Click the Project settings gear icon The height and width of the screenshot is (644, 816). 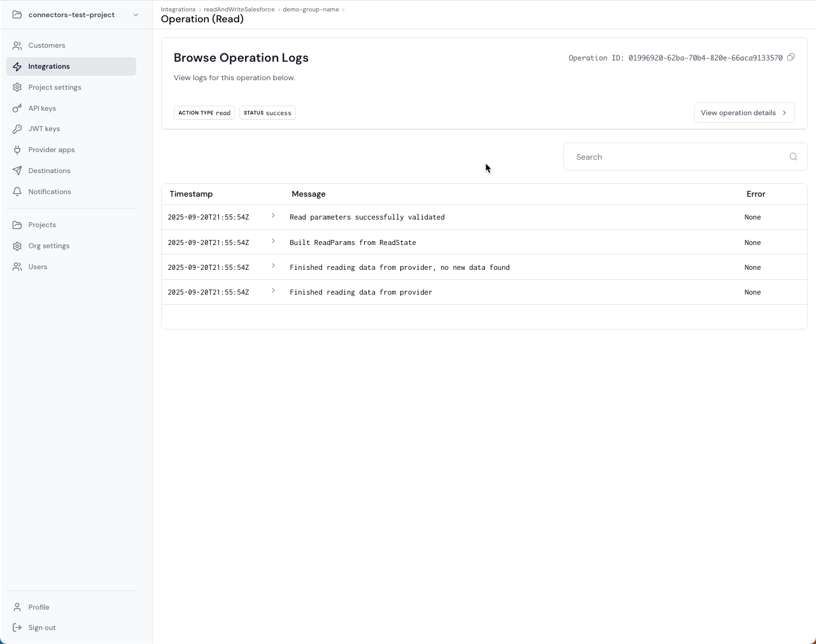[17, 87]
